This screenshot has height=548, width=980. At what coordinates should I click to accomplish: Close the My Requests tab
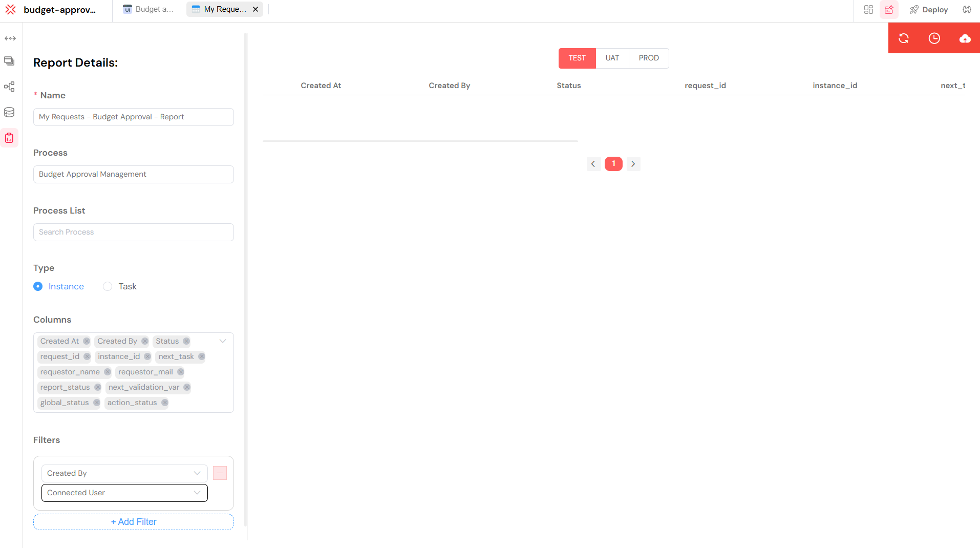pos(255,9)
